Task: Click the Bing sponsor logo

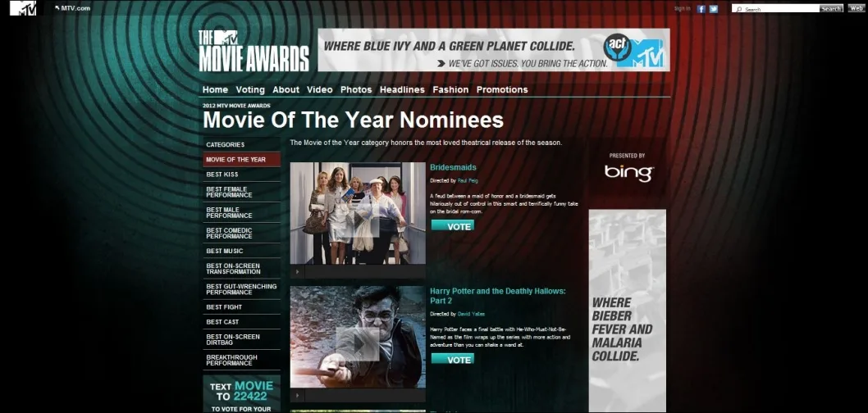Action: click(x=628, y=173)
